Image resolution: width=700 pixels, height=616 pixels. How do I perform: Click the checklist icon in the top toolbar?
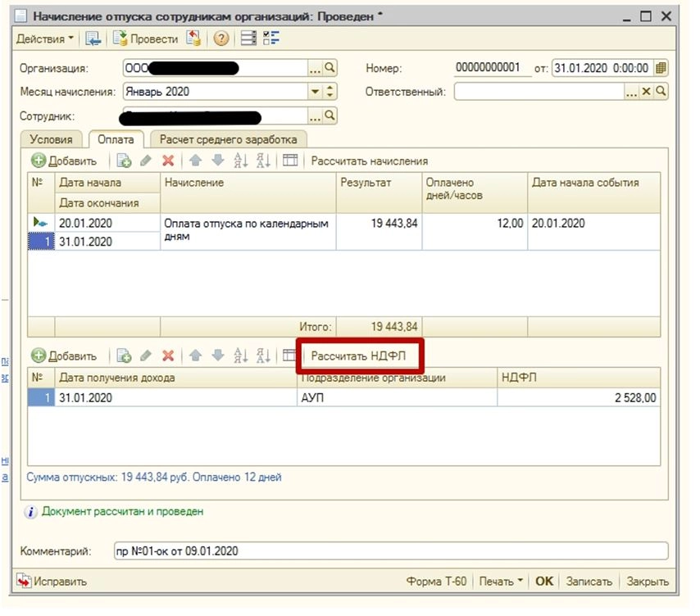pos(271,38)
